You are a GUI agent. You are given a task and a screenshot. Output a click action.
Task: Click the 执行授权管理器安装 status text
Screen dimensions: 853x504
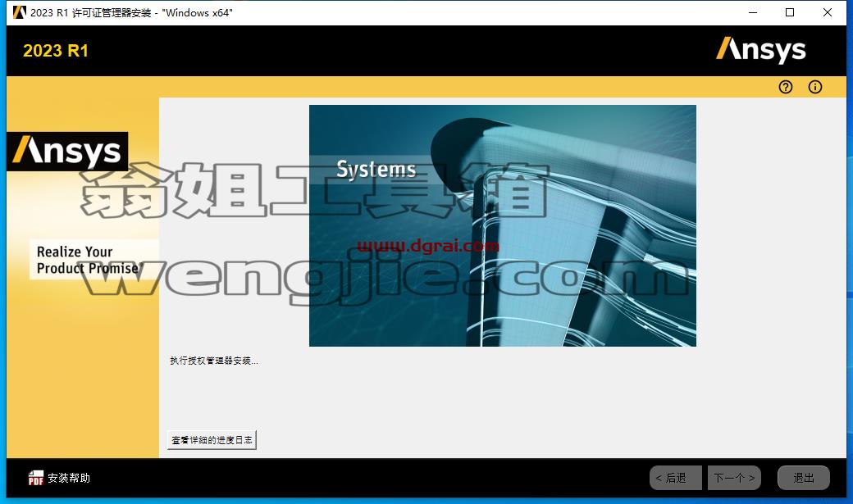point(214,361)
